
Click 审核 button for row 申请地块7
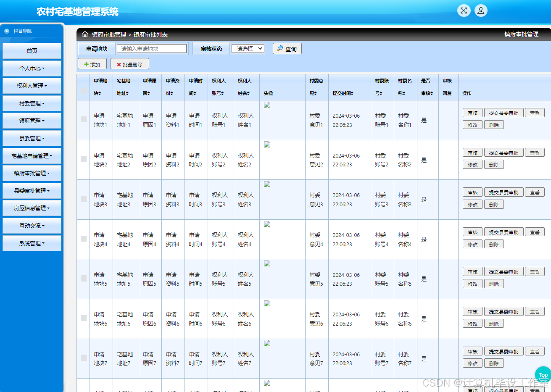473,351
